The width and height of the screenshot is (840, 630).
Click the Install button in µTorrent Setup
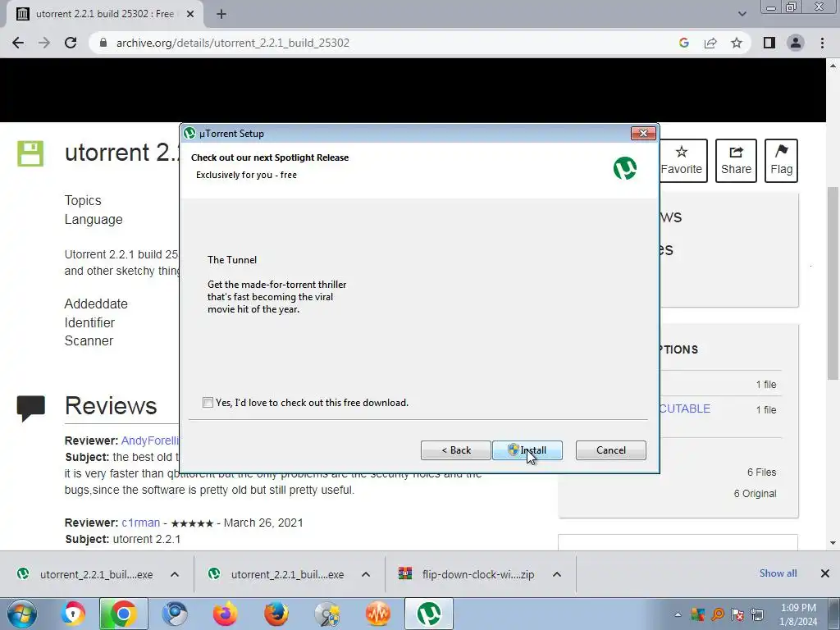coord(527,450)
